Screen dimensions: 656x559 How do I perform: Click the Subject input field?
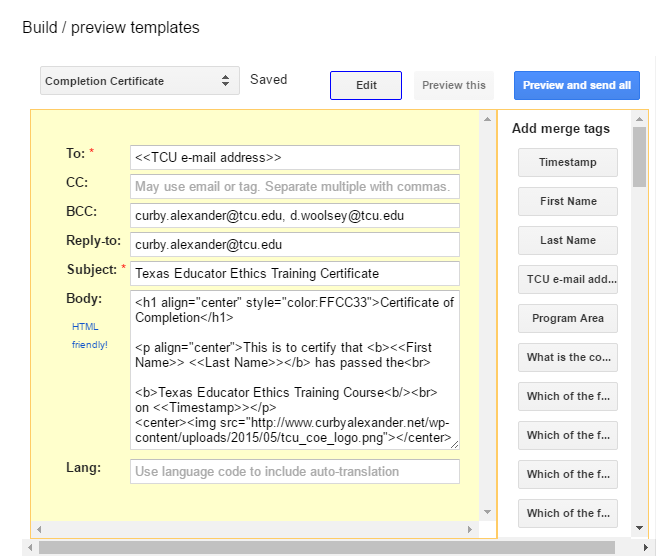click(295, 274)
